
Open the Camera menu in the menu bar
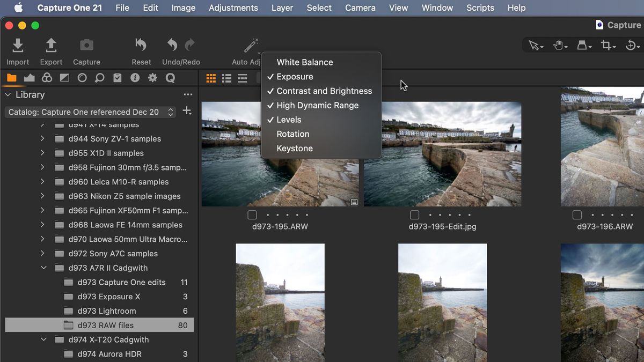click(360, 8)
